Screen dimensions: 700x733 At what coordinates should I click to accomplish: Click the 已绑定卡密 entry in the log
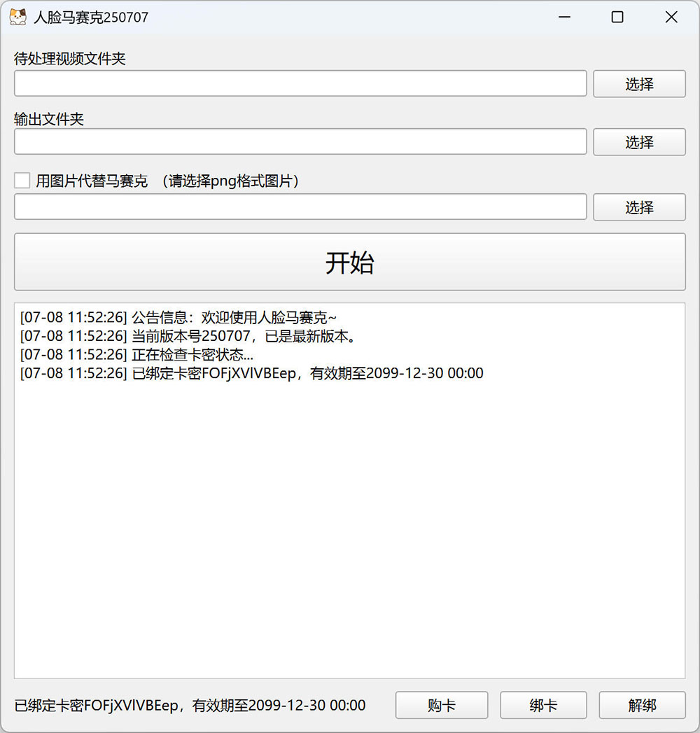pyautogui.click(x=252, y=373)
